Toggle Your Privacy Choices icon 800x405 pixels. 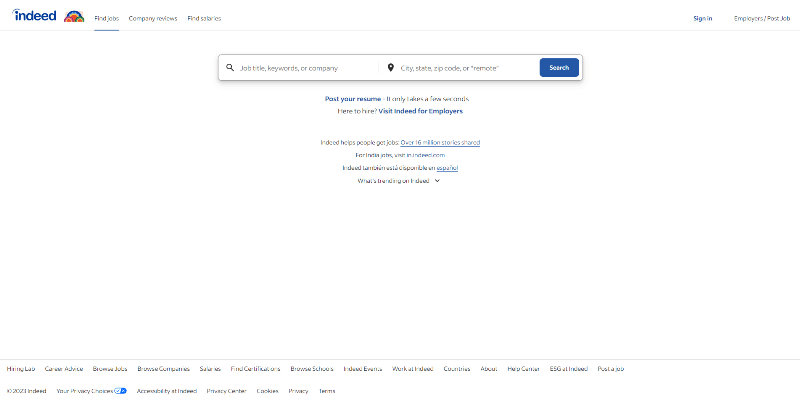(x=120, y=391)
